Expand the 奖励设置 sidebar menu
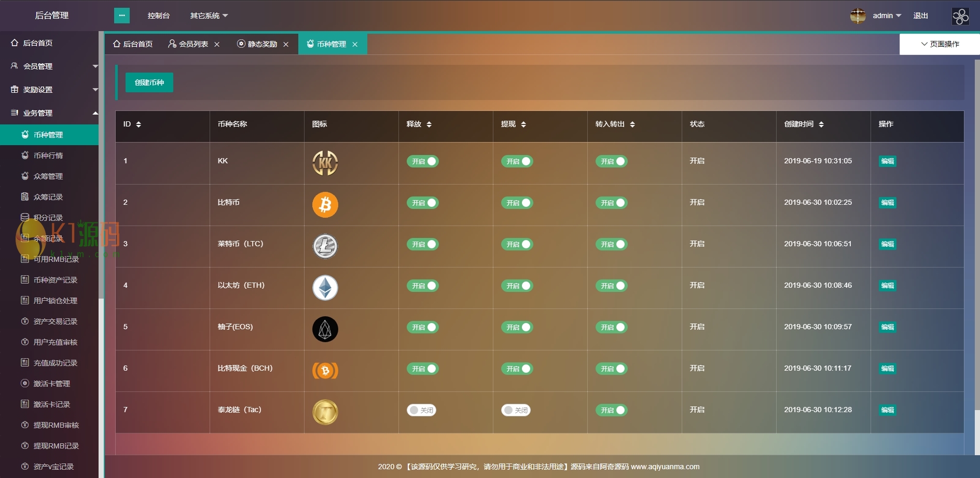Screen dimensions: 980x478 [49, 89]
